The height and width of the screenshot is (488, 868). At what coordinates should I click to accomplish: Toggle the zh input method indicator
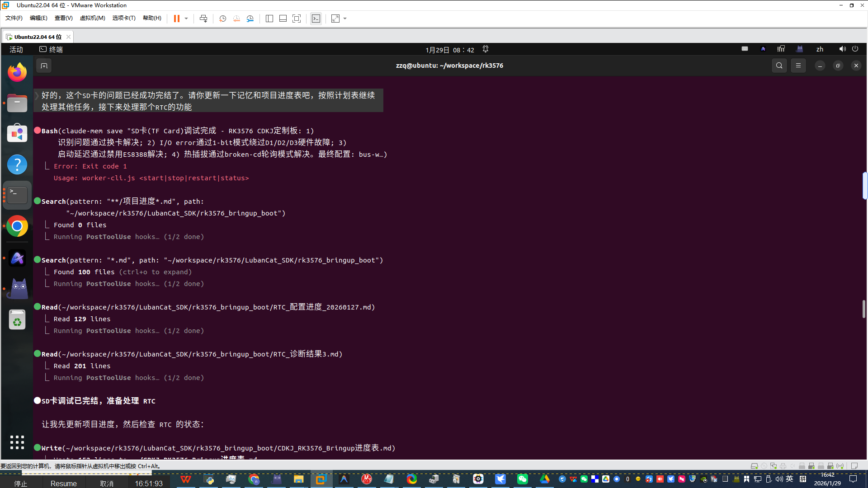point(820,49)
